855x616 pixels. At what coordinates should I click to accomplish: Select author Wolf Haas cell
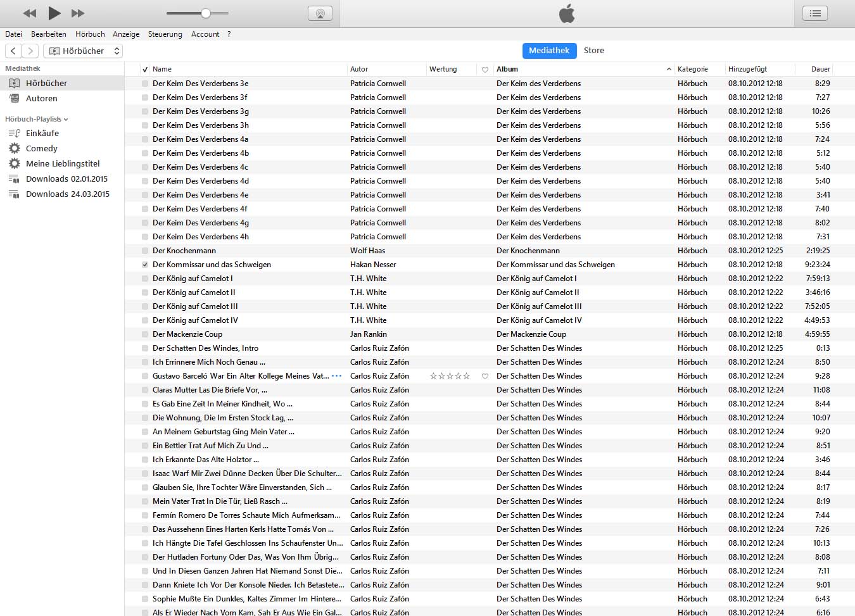(x=367, y=251)
